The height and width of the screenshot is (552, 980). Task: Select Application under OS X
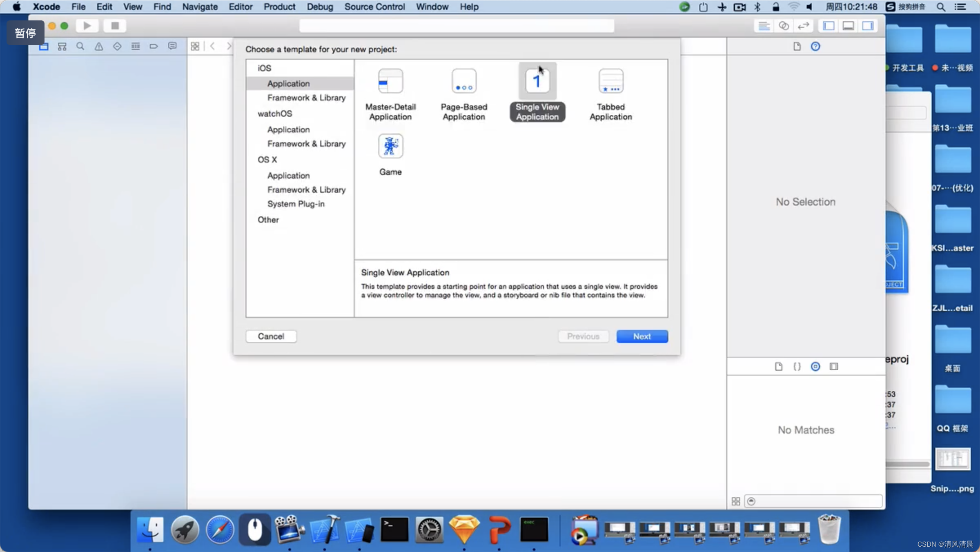click(x=288, y=176)
